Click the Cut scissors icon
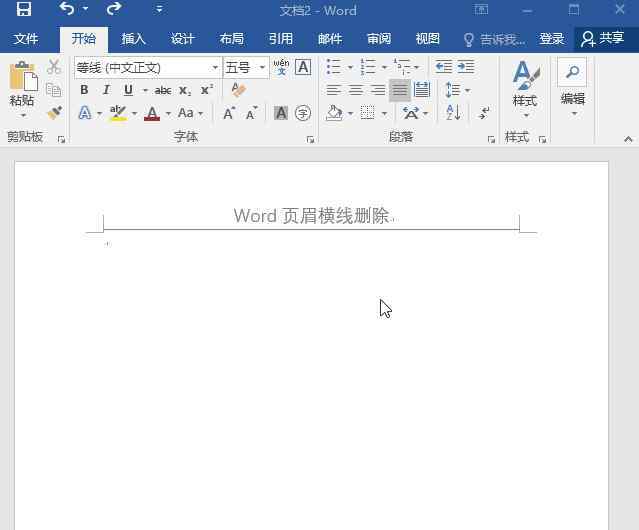This screenshot has height=530, width=639. (54, 66)
